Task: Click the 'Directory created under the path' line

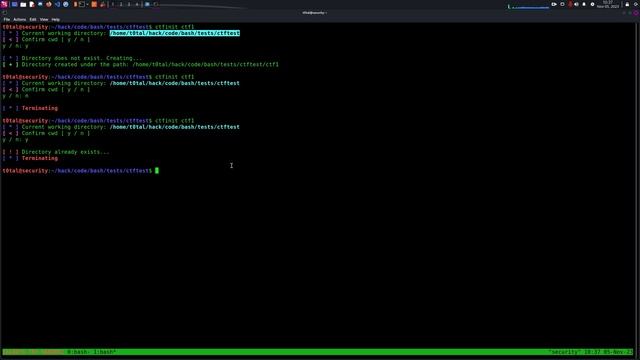Action: click(140, 64)
